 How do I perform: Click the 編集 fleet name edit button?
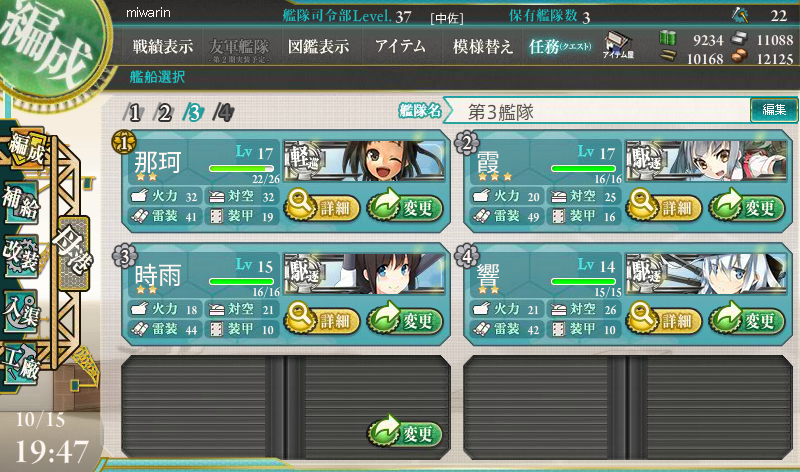click(774, 110)
